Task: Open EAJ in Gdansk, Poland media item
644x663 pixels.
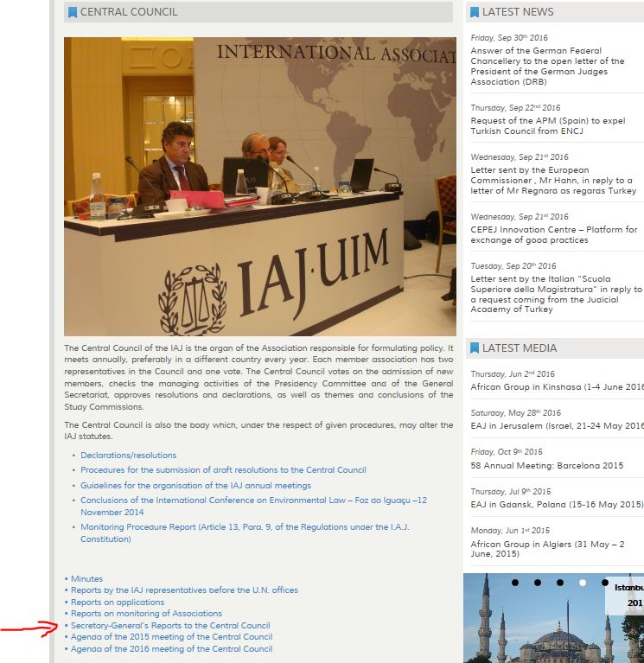Action: point(557,505)
